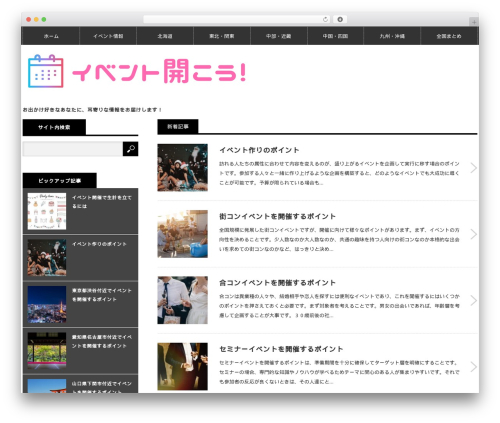Expand arrow beside イベント作りのポイント article
500x423 pixels.
pos(473,168)
